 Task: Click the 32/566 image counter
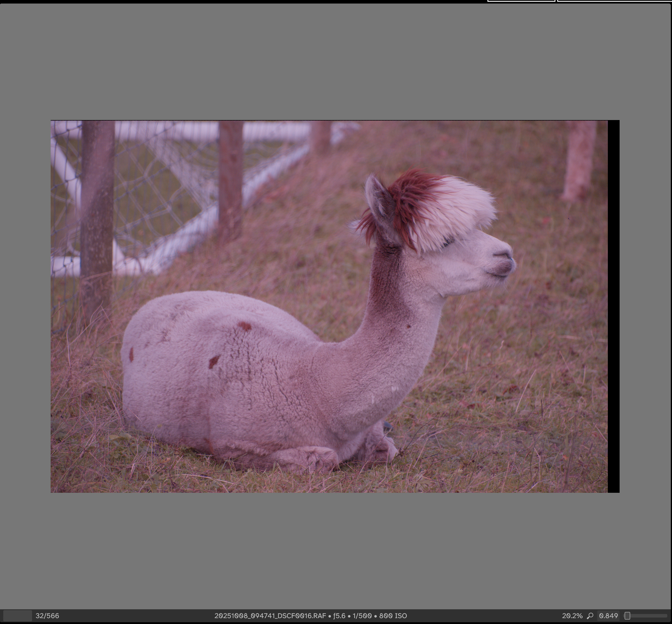pos(47,615)
